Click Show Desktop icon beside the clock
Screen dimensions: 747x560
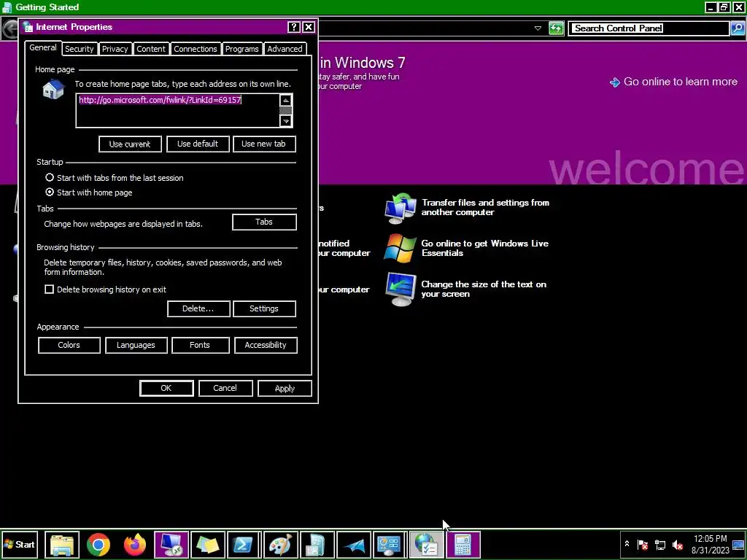(x=738, y=544)
